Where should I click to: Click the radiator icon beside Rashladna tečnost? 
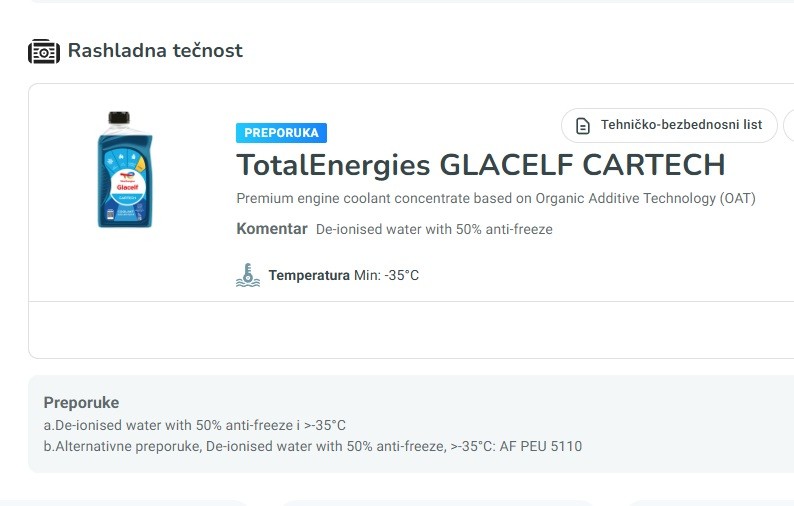pyautogui.click(x=44, y=51)
